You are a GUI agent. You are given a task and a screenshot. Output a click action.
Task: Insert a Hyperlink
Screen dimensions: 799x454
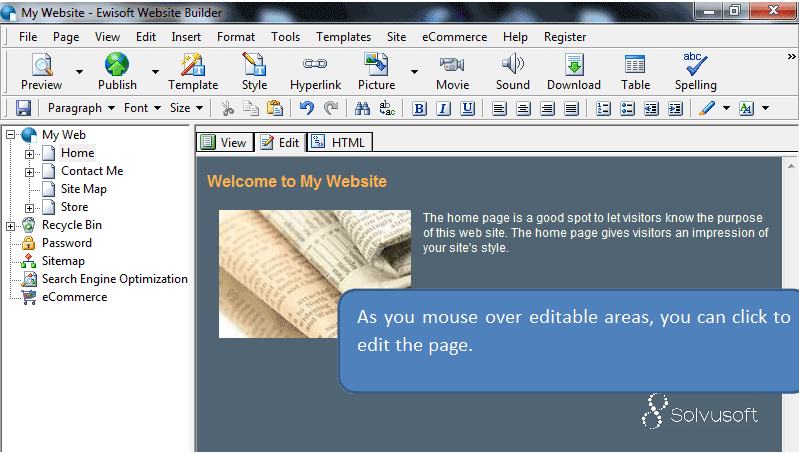click(315, 72)
